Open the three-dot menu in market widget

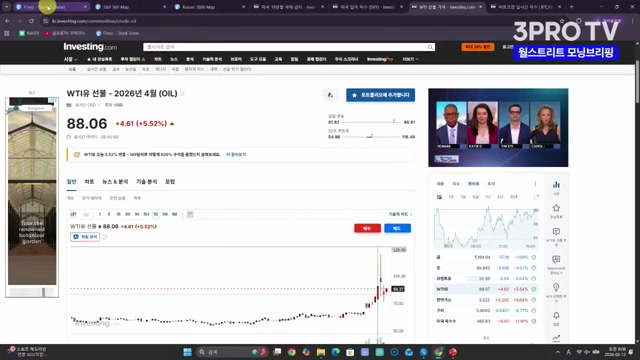pyautogui.click(x=535, y=184)
